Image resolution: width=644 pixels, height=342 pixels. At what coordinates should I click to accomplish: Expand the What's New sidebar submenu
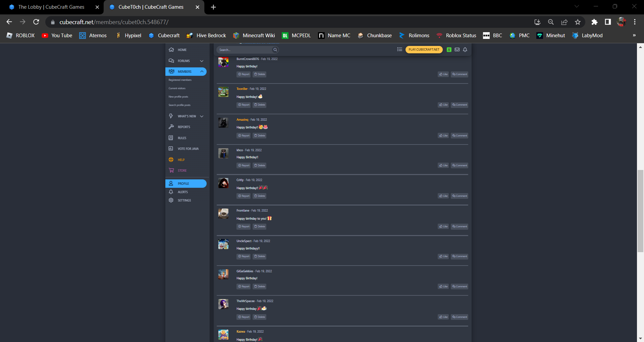click(202, 116)
